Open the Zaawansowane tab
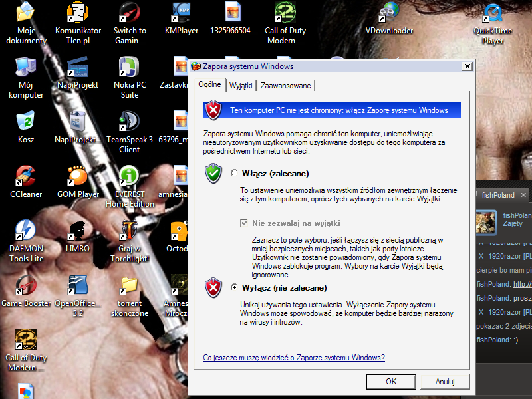The width and height of the screenshot is (532, 399). [285, 86]
